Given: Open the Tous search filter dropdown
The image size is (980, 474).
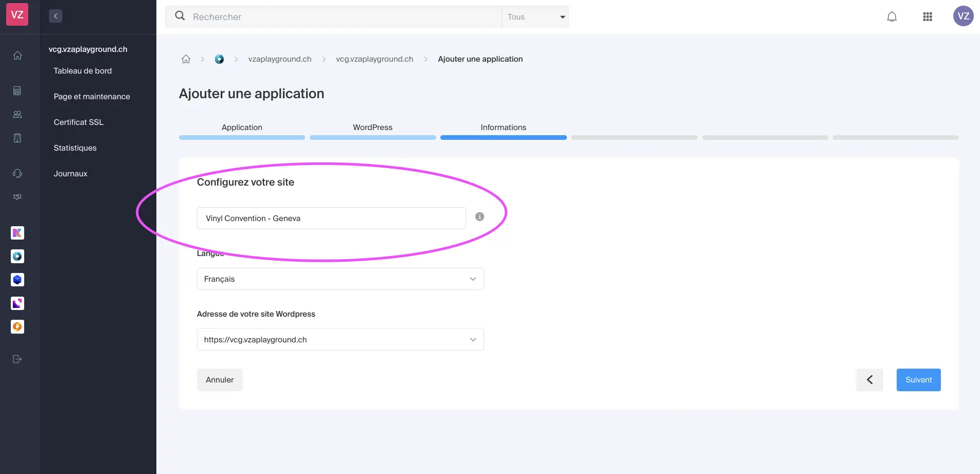Looking at the screenshot, I should point(535,17).
